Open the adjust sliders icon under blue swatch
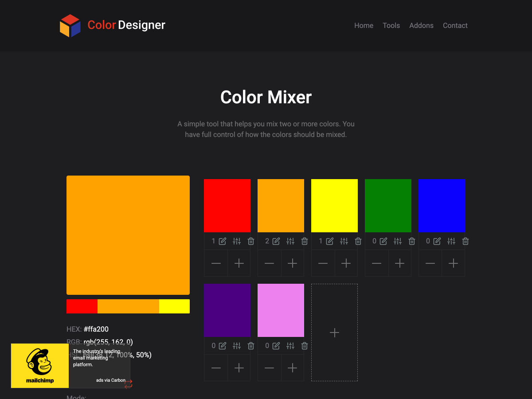 coord(451,241)
